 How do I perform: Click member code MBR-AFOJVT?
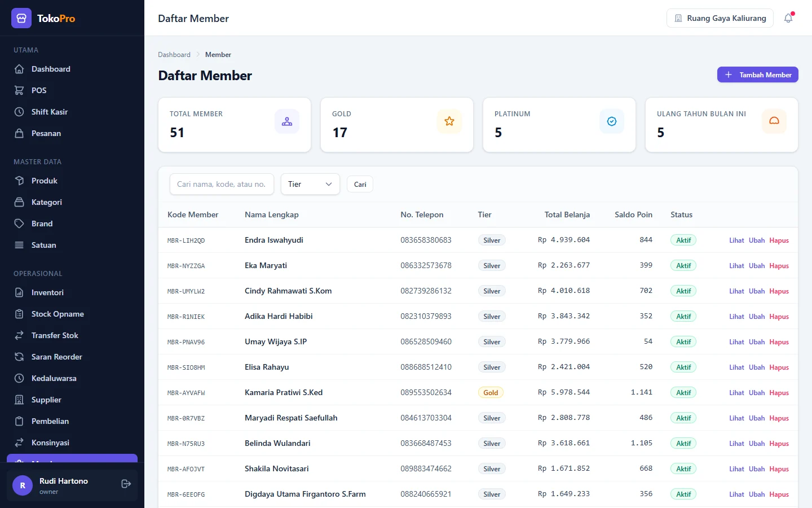point(186,469)
